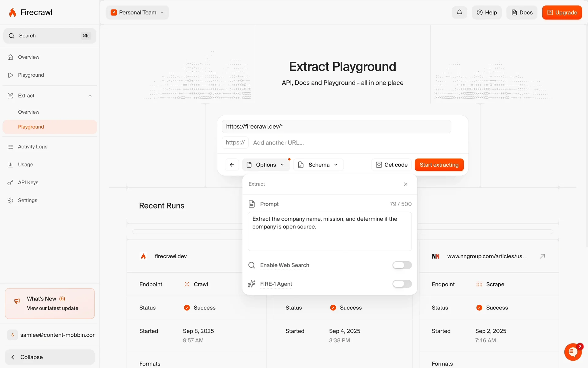Click the What's New megaphone icon
This screenshot has height=368, width=588.
(17, 301)
